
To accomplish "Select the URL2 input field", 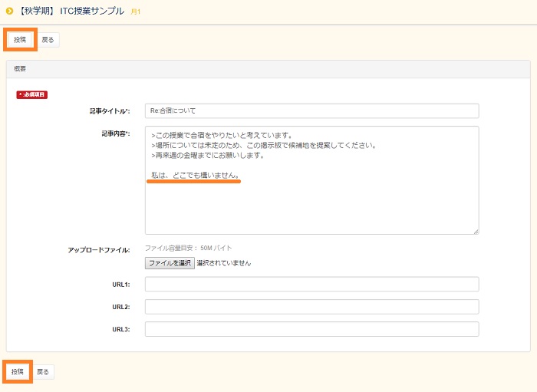I will coord(311,307).
